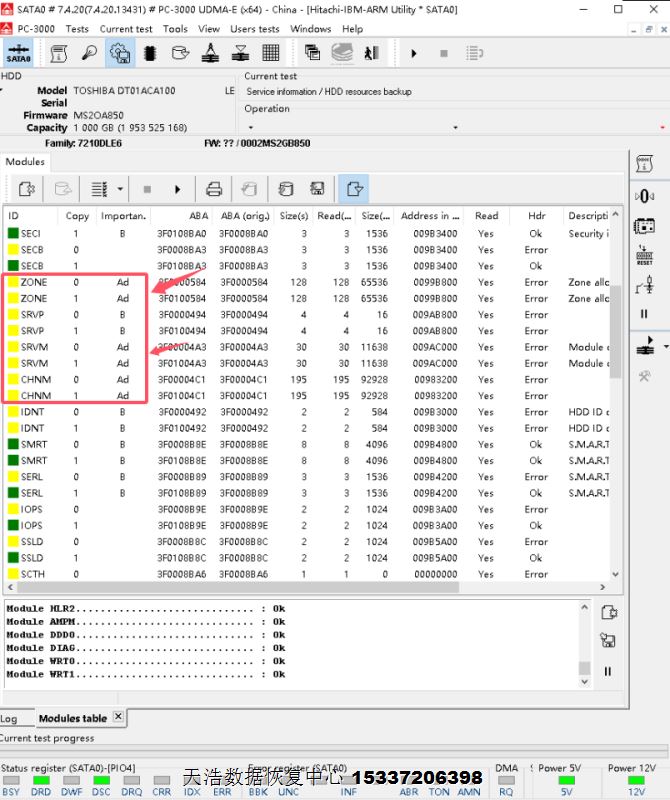This screenshot has width=670, height=800.
Task: Click the play button in Modules toolbar
Action: click(x=178, y=188)
